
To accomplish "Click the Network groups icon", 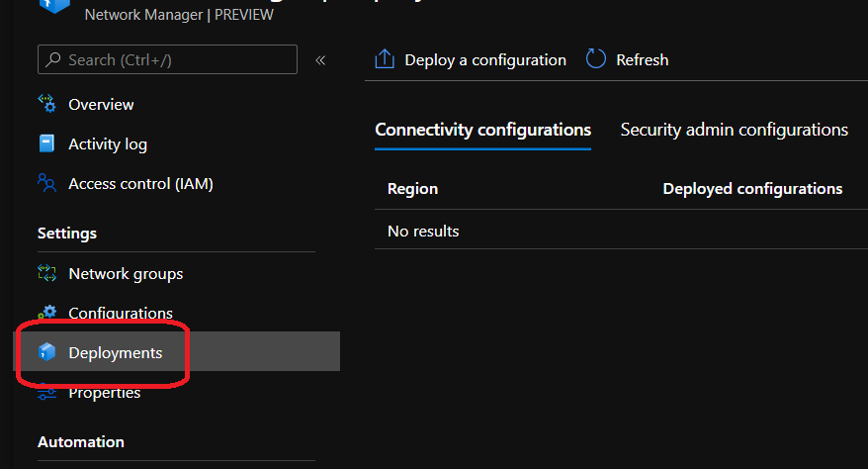I will (x=46, y=273).
